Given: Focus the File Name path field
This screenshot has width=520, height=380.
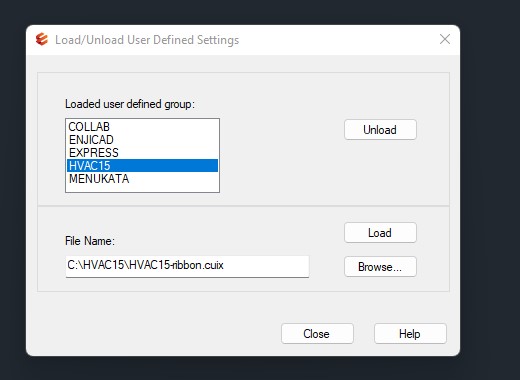Looking at the screenshot, I should point(187,266).
